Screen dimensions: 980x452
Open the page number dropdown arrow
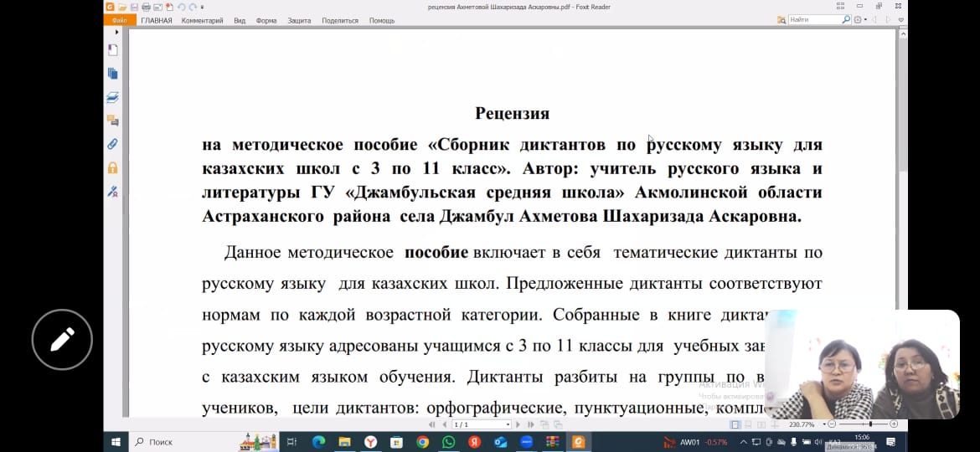pyautogui.click(x=508, y=424)
